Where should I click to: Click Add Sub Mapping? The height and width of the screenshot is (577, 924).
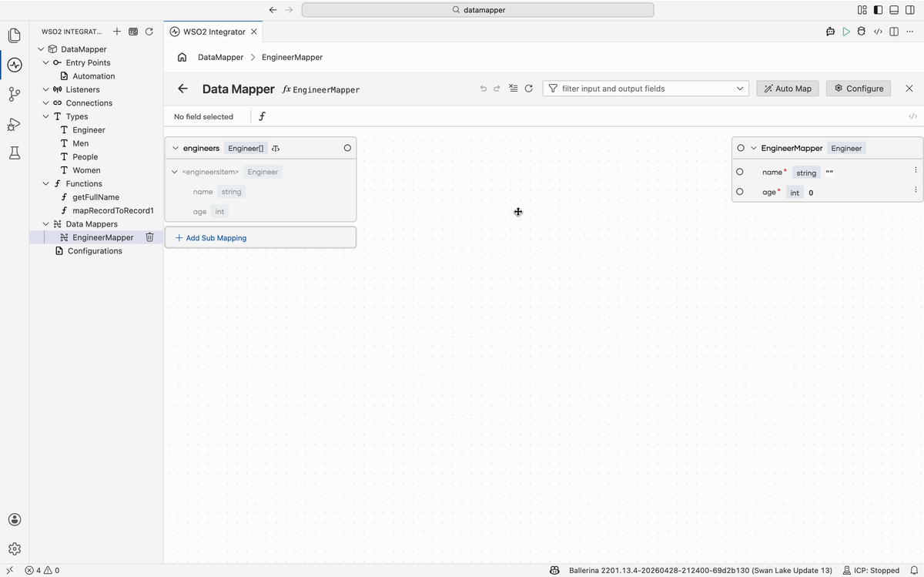211,238
